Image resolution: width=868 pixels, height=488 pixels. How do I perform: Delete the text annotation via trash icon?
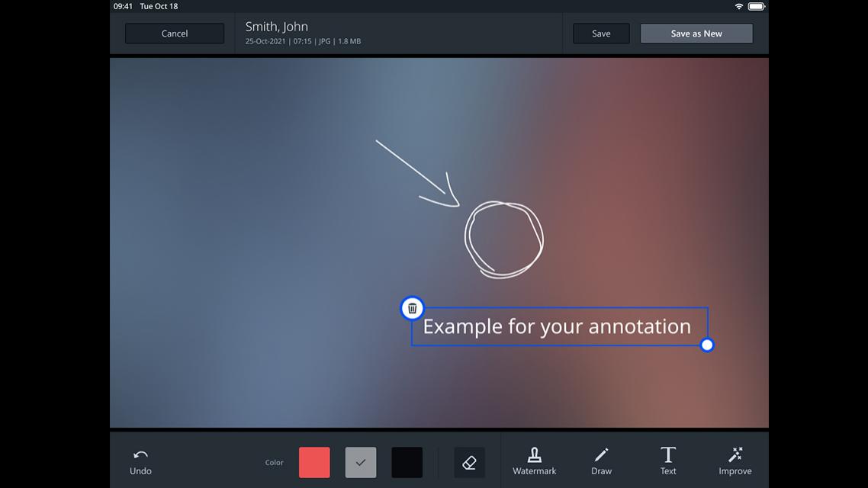[x=412, y=308]
